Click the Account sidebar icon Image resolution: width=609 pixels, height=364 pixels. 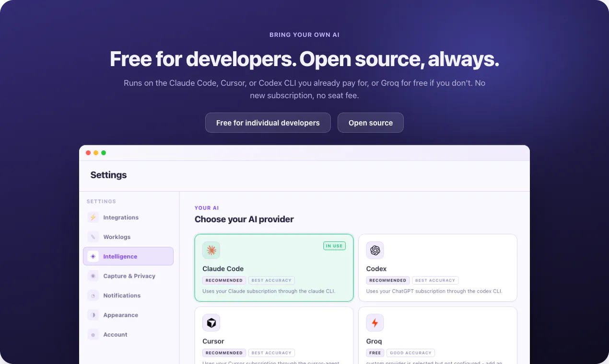(93, 335)
